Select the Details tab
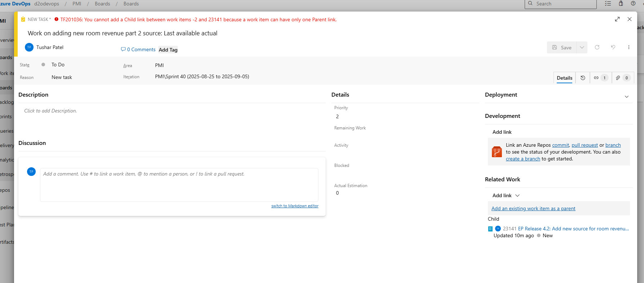The height and width of the screenshot is (283, 644). pyautogui.click(x=565, y=78)
